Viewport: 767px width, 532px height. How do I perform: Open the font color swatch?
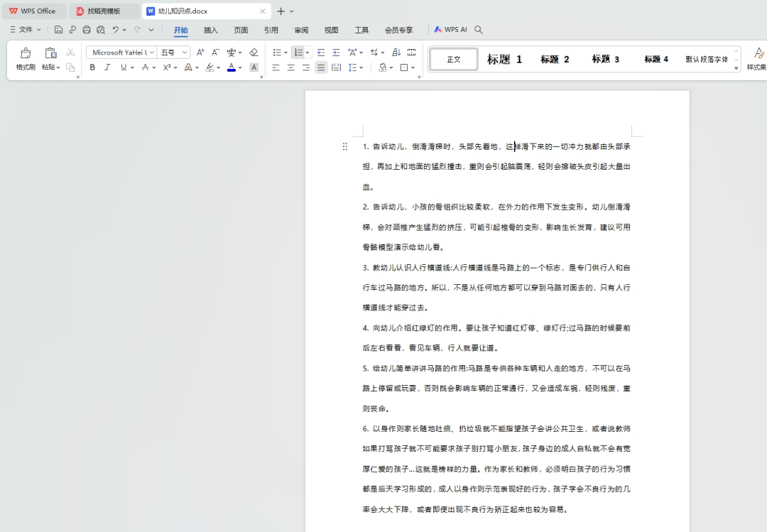pyautogui.click(x=231, y=67)
